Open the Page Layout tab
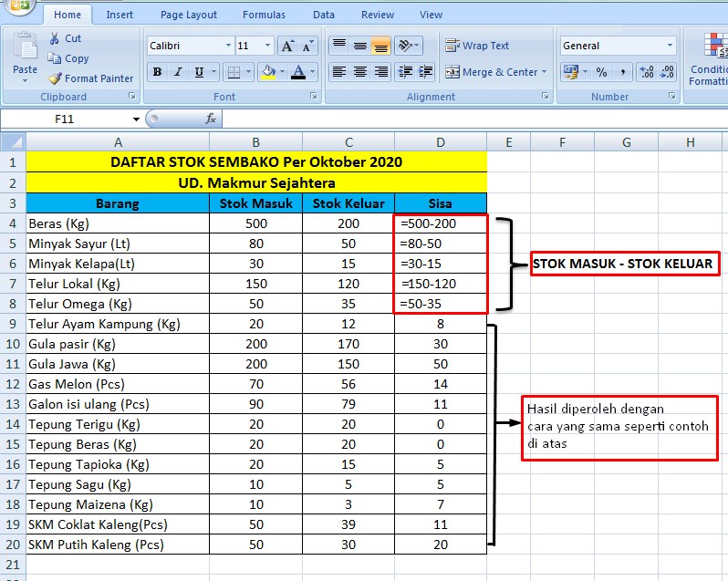 point(189,15)
